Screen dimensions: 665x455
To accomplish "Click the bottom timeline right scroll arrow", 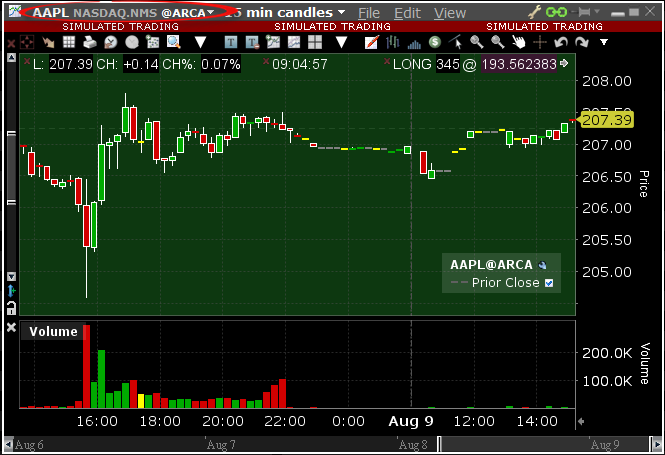I will (657, 445).
